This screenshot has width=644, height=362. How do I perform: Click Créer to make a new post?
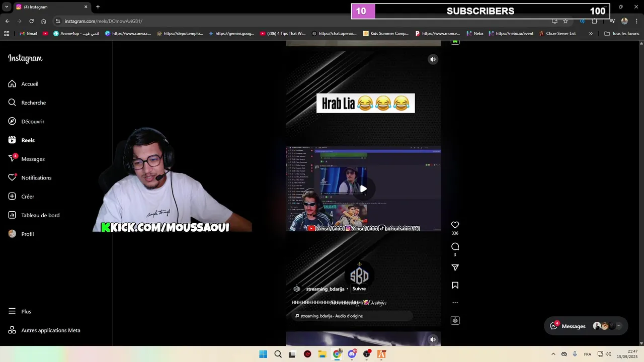click(x=21, y=197)
